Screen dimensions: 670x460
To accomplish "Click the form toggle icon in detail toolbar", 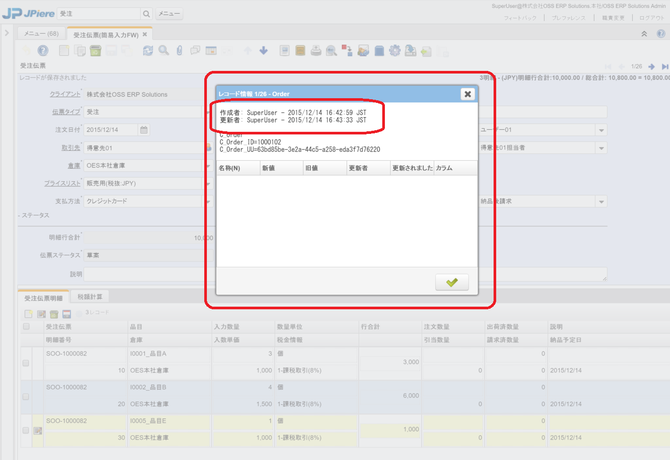I will coord(67,314).
